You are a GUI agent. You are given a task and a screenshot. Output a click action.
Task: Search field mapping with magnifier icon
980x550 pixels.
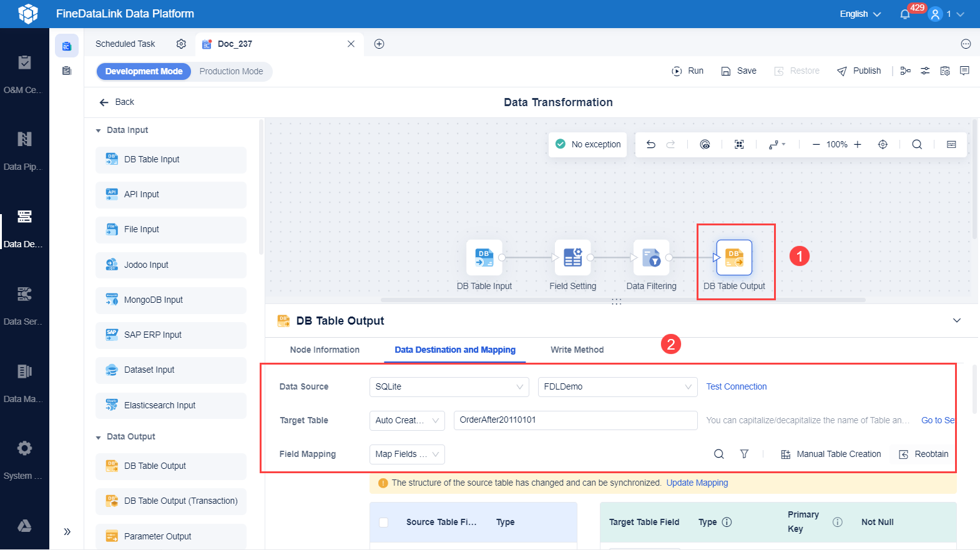[x=719, y=454]
